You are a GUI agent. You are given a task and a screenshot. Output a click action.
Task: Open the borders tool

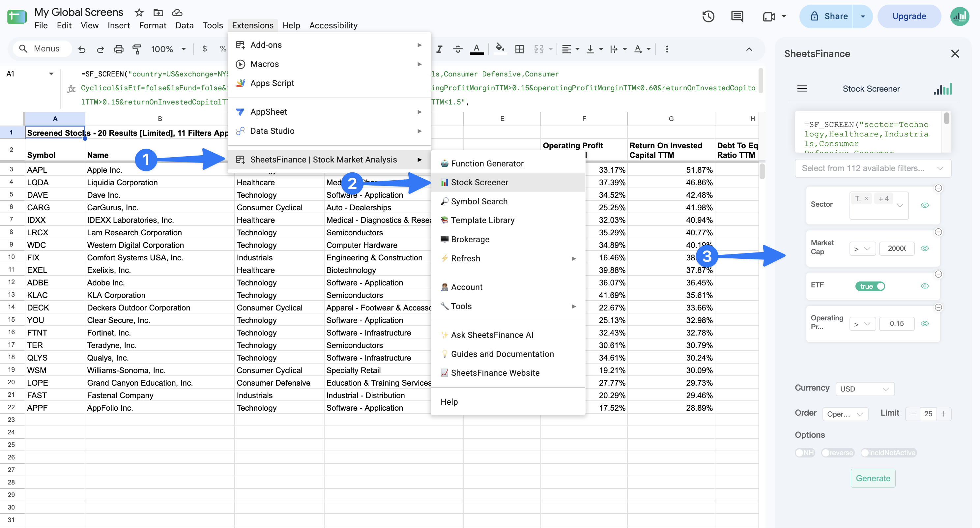(519, 49)
